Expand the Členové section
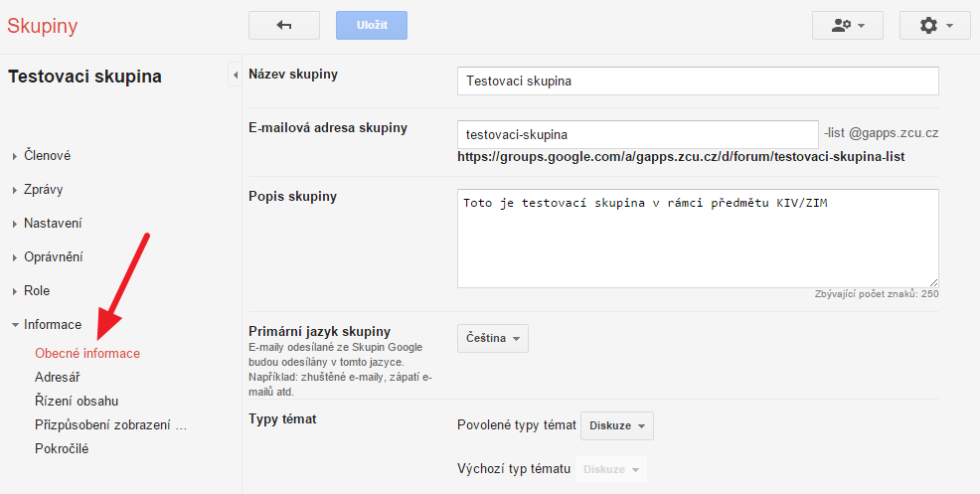980x494 pixels. [x=47, y=156]
